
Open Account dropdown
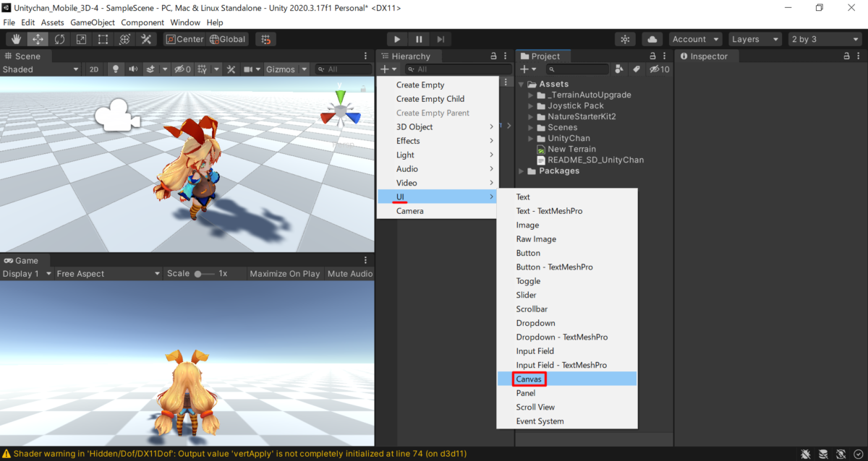click(695, 39)
